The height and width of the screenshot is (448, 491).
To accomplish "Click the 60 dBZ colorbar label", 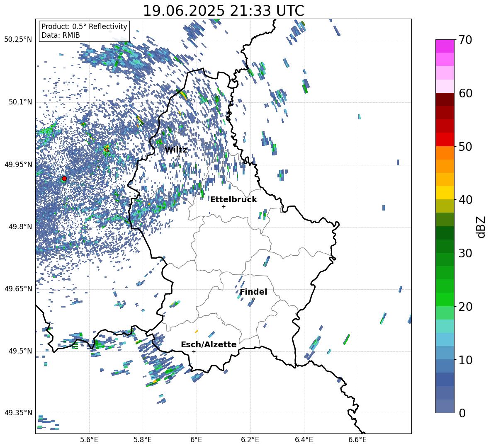I will (465, 93).
